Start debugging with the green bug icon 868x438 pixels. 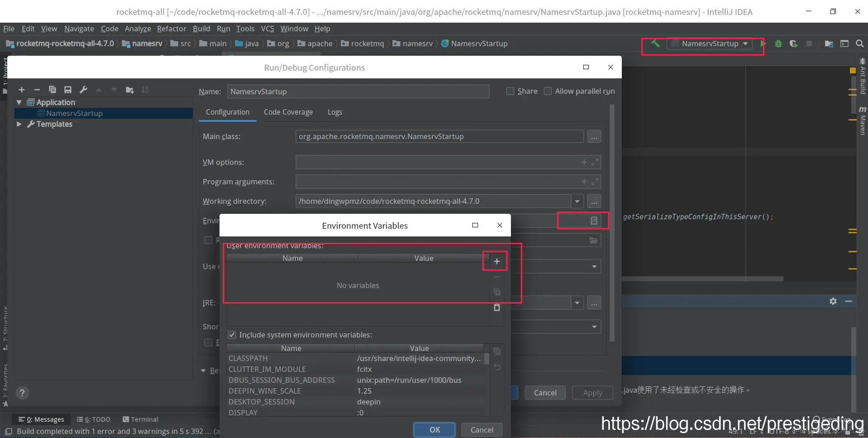pos(778,43)
